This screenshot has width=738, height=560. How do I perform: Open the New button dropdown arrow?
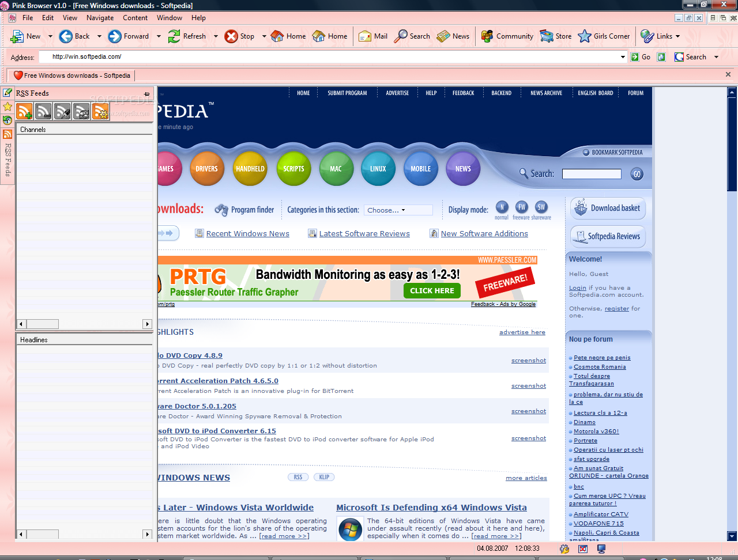[50, 36]
